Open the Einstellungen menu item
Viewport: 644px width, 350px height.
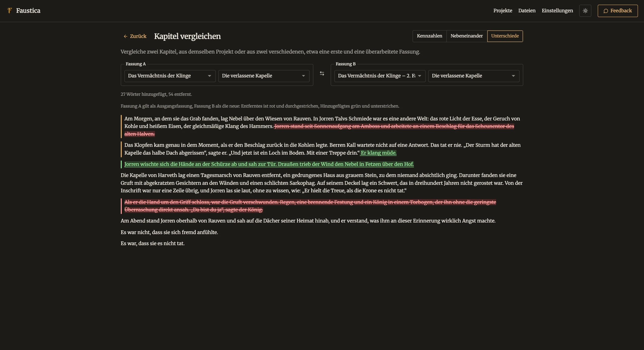coord(557,11)
